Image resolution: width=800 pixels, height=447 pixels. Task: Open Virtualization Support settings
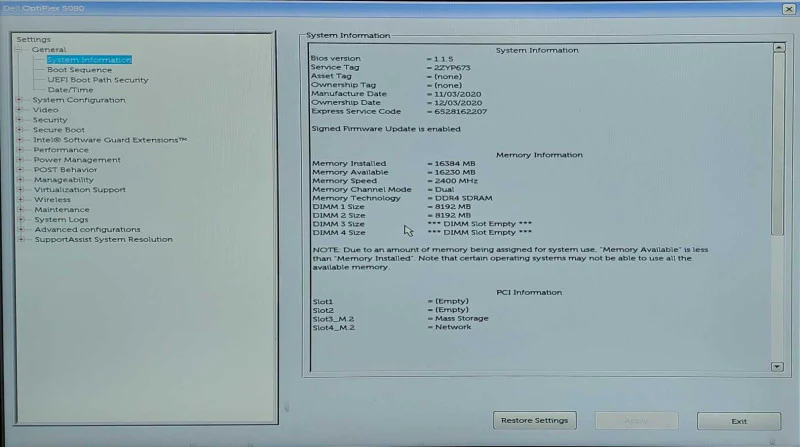pyautogui.click(x=80, y=189)
